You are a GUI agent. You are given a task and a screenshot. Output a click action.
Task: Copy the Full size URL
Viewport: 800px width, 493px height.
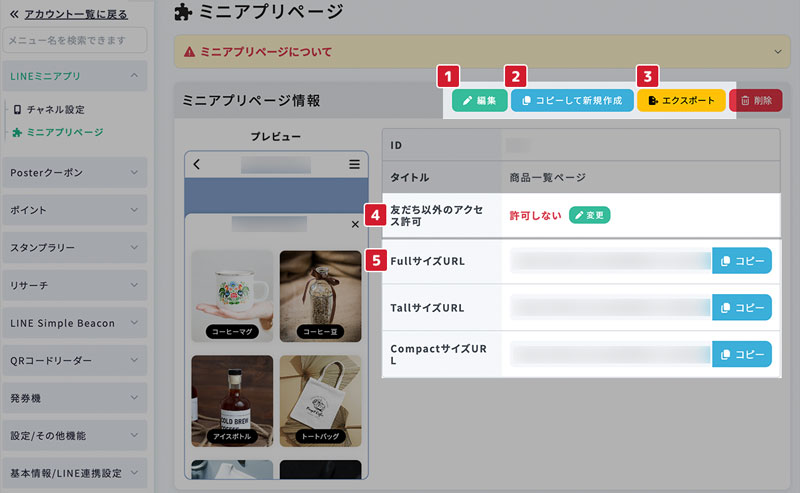[741, 261]
